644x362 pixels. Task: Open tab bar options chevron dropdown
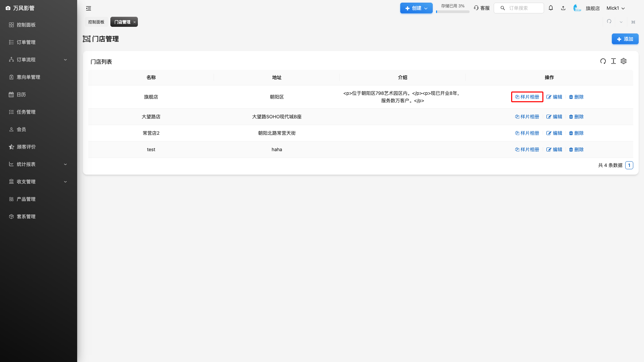tap(621, 22)
